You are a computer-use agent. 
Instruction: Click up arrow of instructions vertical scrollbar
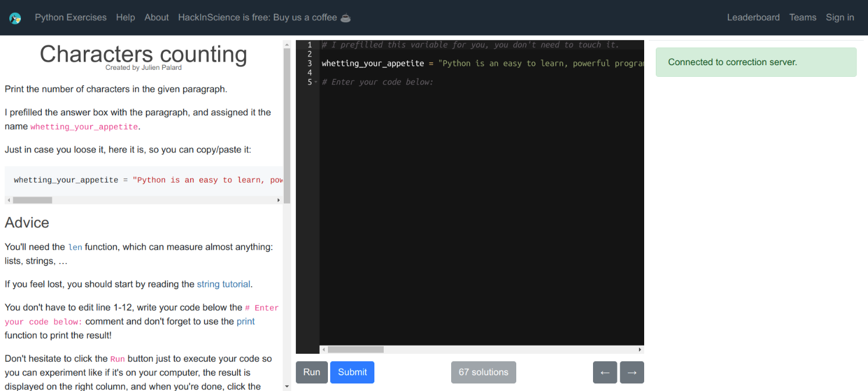click(287, 44)
